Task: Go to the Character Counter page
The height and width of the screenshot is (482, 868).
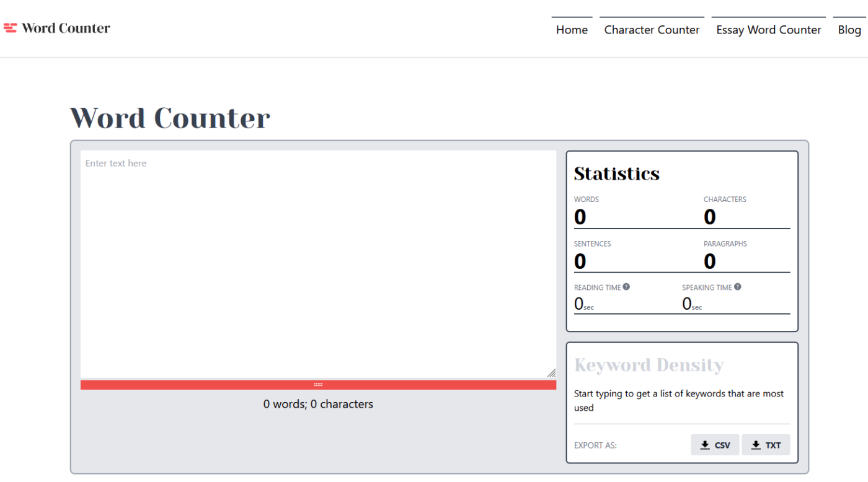Action: [x=652, y=30]
